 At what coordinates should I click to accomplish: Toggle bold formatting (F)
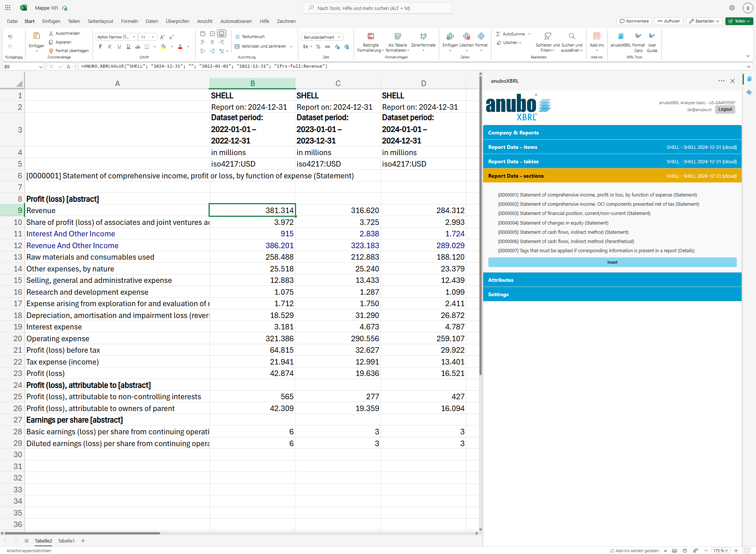pyautogui.click(x=100, y=47)
